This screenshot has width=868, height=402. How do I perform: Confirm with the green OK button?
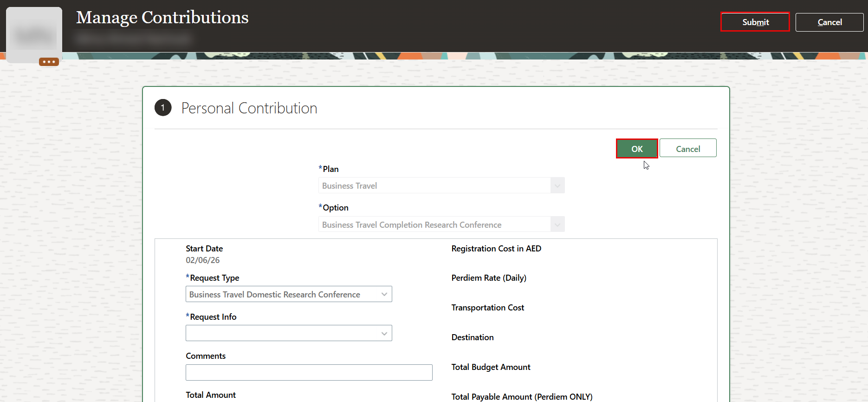[x=637, y=149]
